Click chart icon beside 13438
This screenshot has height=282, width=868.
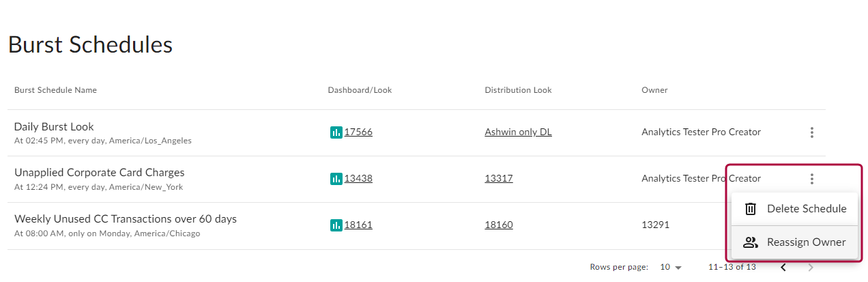click(x=336, y=179)
